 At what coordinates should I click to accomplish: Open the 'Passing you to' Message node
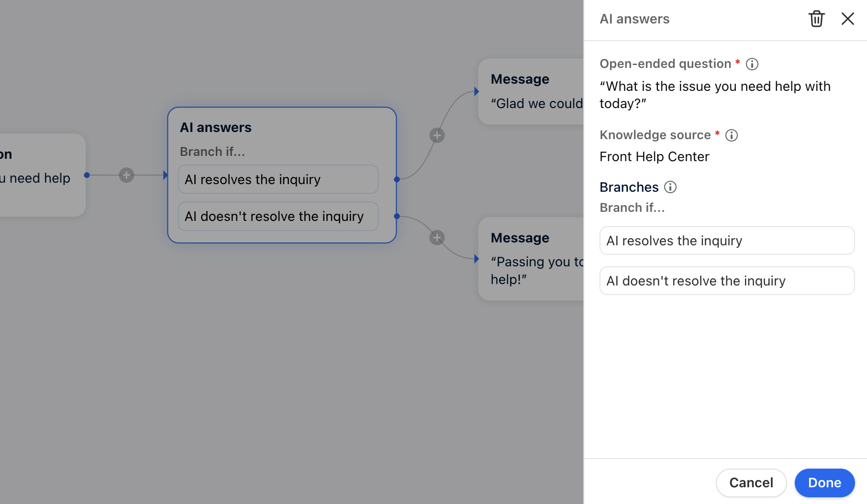pos(531,259)
